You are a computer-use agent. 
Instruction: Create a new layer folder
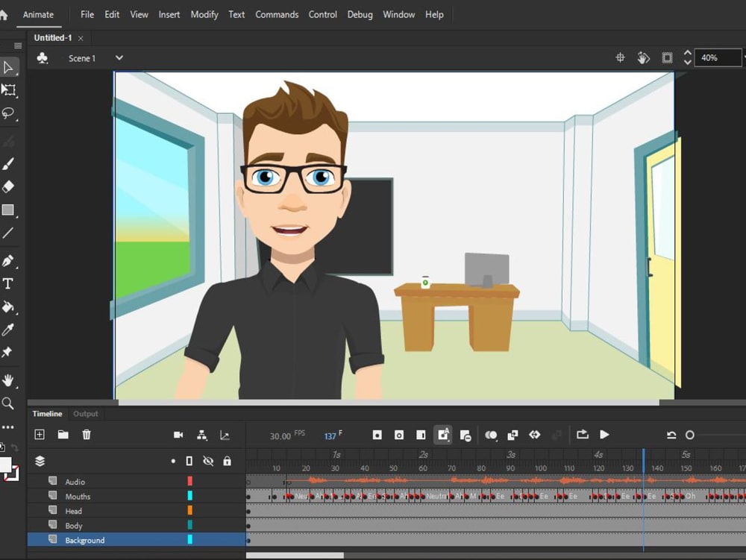pyautogui.click(x=63, y=434)
